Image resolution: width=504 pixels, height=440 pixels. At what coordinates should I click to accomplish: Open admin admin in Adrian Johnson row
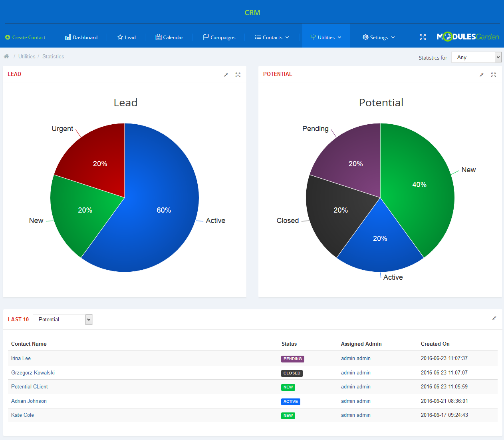click(356, 401)
